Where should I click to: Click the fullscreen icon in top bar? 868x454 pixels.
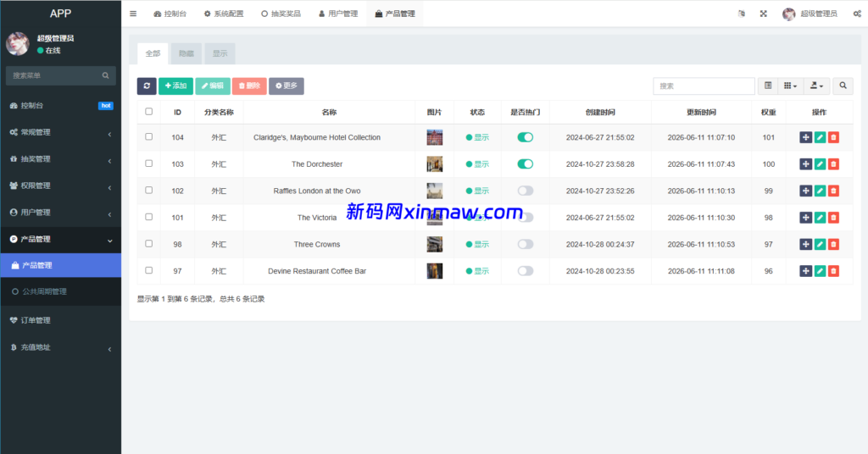pos(764,14)
